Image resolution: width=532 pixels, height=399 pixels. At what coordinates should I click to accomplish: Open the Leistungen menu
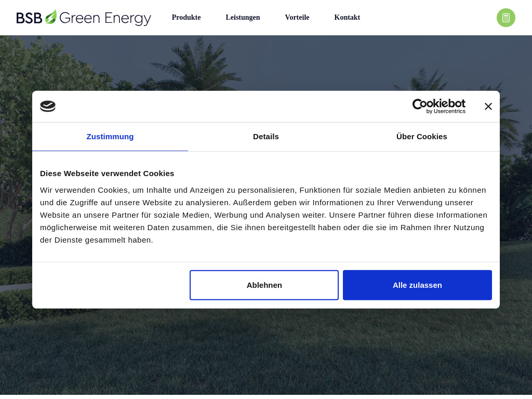click(x=243, y=17)
